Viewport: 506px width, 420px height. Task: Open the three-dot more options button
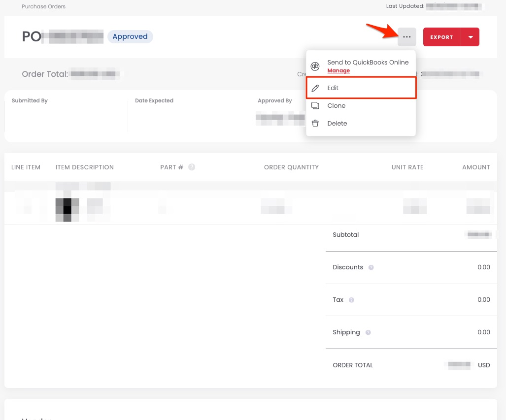[407, 37]
